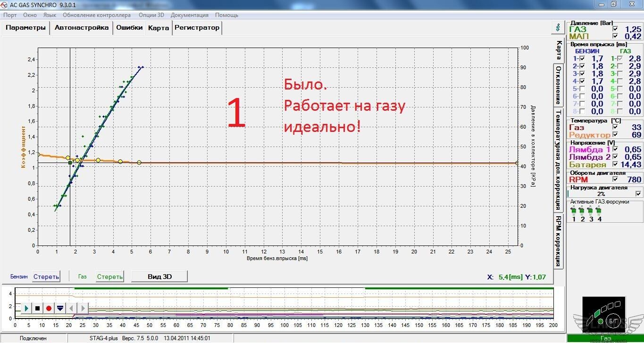Uncheck petrol injector 3 checkbox
Image resolution: width=644 pixels, height=343 pixels.
(x=582, y=74)
